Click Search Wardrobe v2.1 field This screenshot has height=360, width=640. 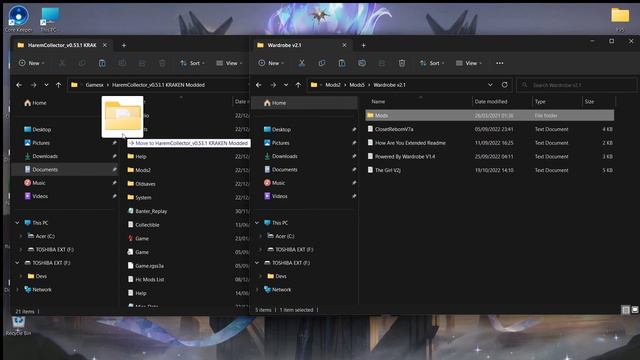tap(576, 85)
